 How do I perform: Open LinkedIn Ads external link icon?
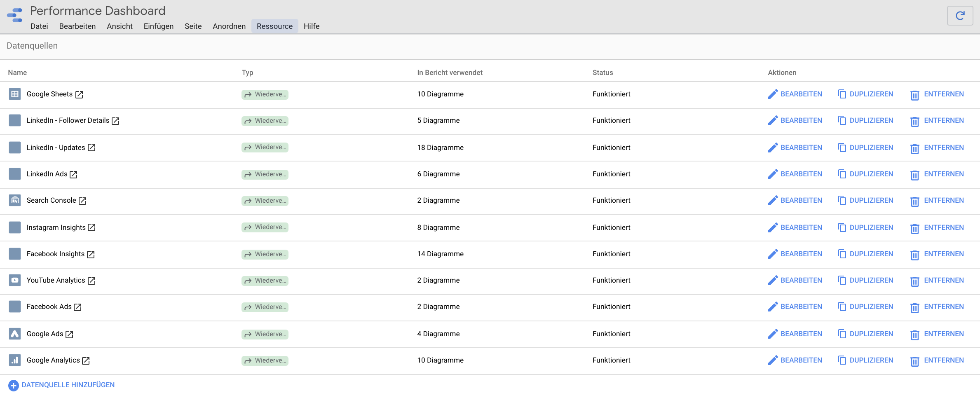[74, 175]
